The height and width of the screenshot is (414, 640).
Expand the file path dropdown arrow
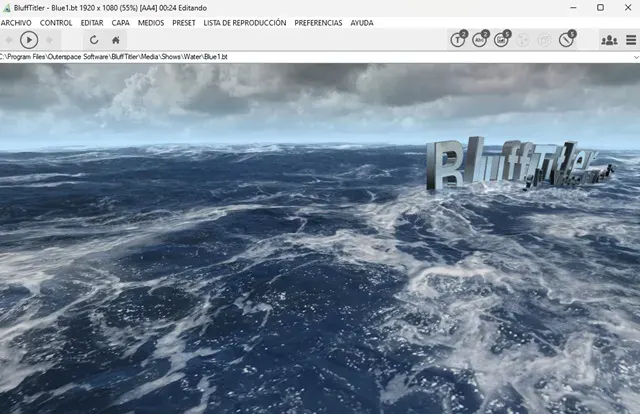636,57
